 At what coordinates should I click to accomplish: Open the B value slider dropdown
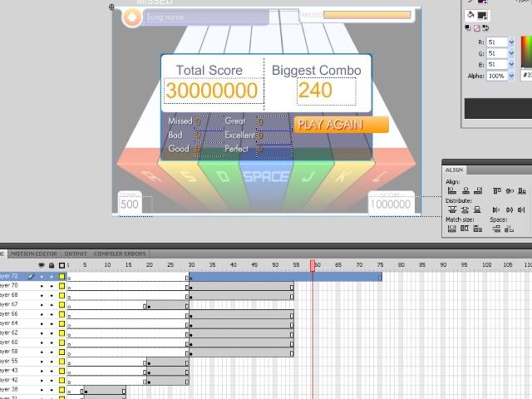coord(511,65)
